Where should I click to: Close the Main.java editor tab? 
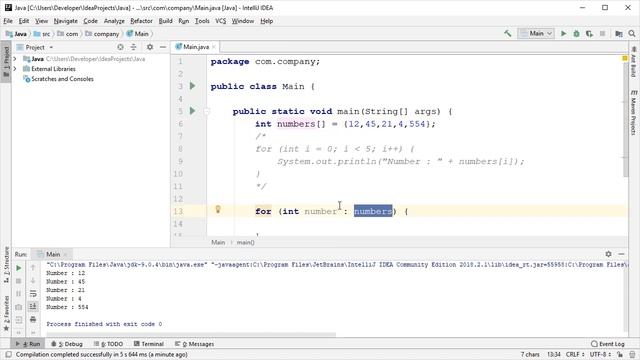coord(213,47)
